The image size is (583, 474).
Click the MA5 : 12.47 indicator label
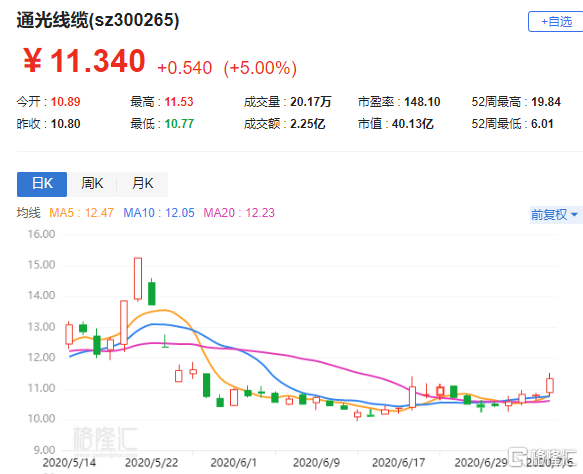(x=81, y=213)
